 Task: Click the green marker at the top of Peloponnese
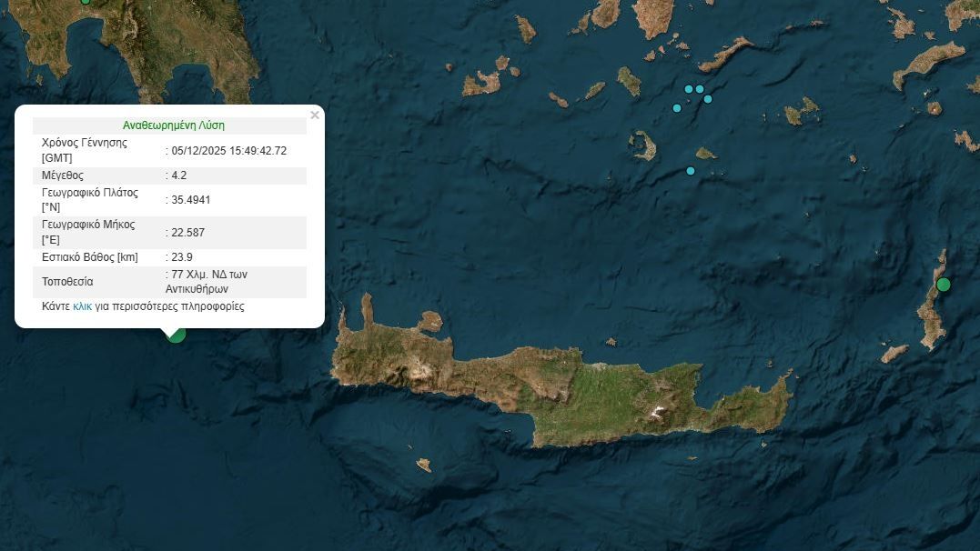[x=86, y=2]
